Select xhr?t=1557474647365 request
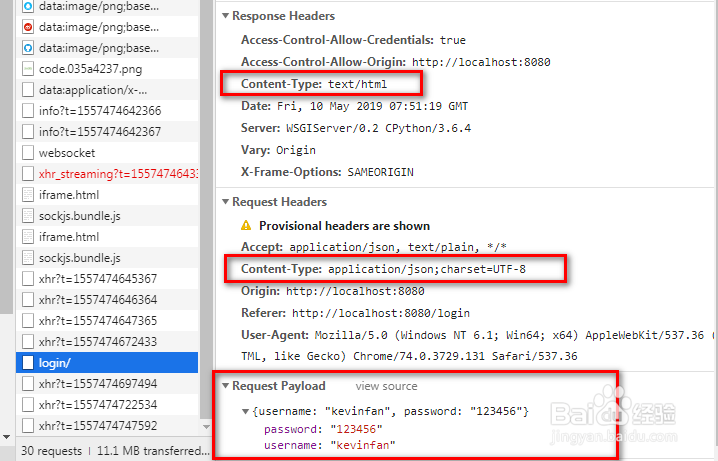 tap(107, 320)
